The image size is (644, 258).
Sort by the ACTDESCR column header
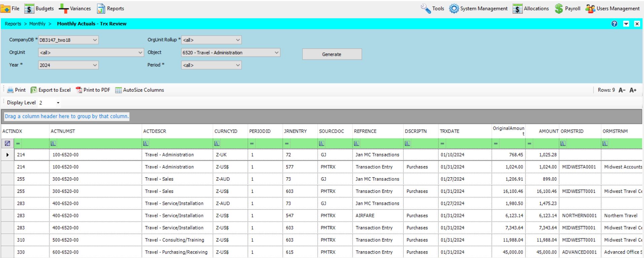(177, 131)
